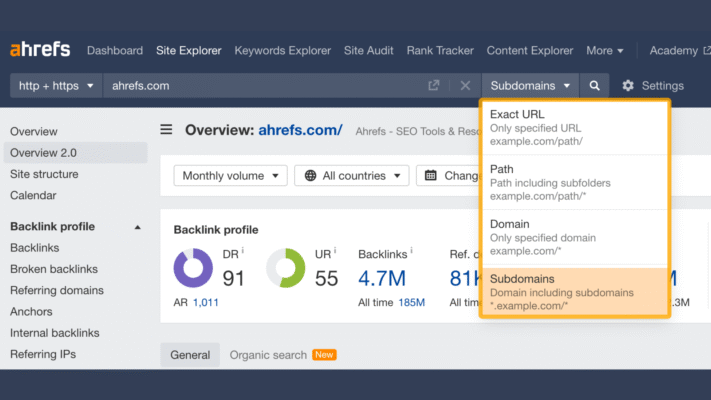Open Referring domains report
This screenshot has height=400, width=711.
(x=57, y=290)
